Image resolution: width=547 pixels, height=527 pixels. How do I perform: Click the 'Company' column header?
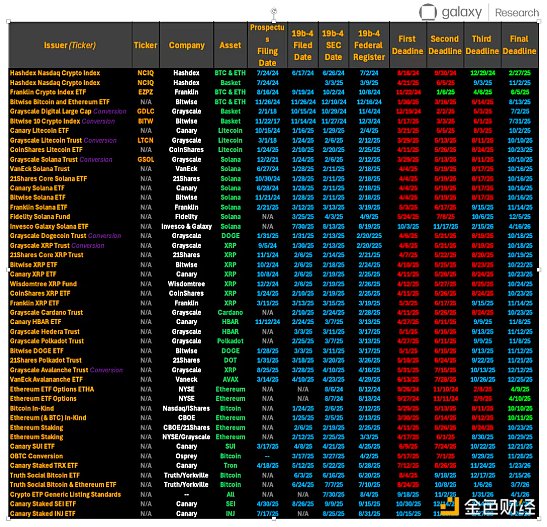[187, 45]
